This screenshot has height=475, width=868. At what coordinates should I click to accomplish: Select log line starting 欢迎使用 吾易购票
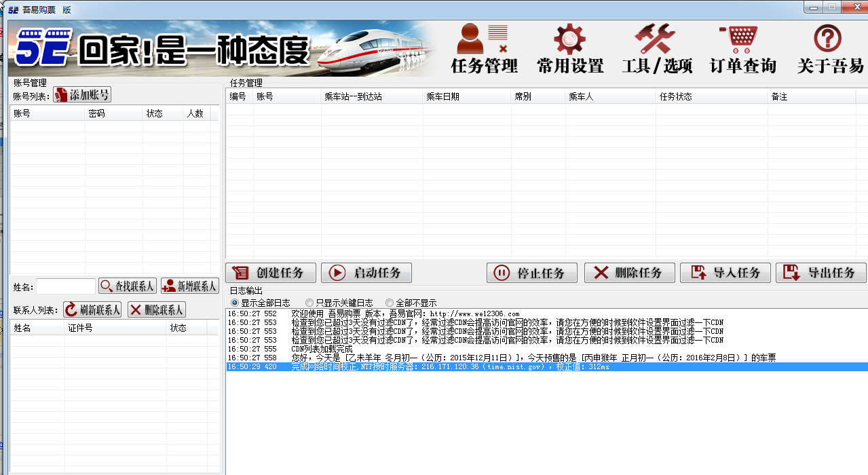[546, 313]
